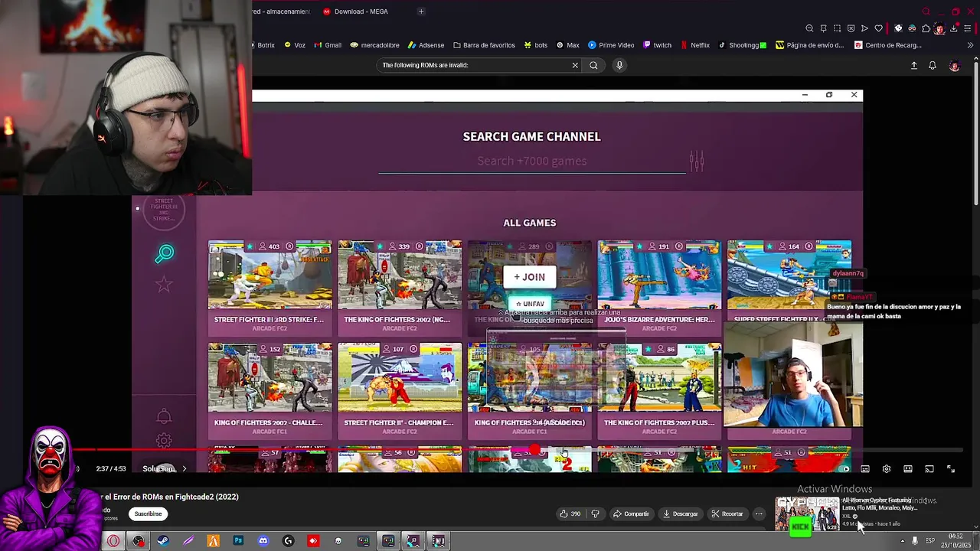The width and height of the screenshot is (980, 551).
Task: Open Opera browser from the taskbar
Action: point(113,541)
